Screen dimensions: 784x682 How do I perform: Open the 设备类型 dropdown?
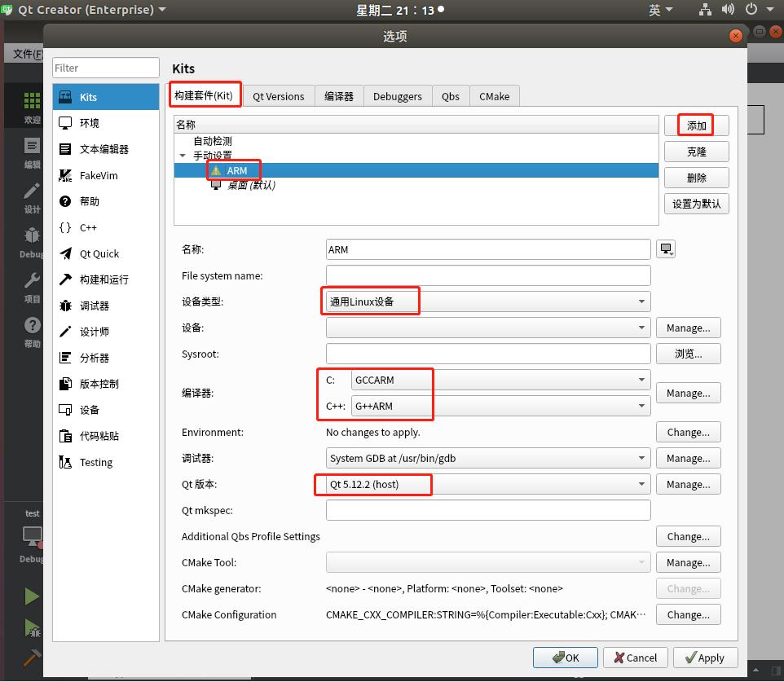488,301
